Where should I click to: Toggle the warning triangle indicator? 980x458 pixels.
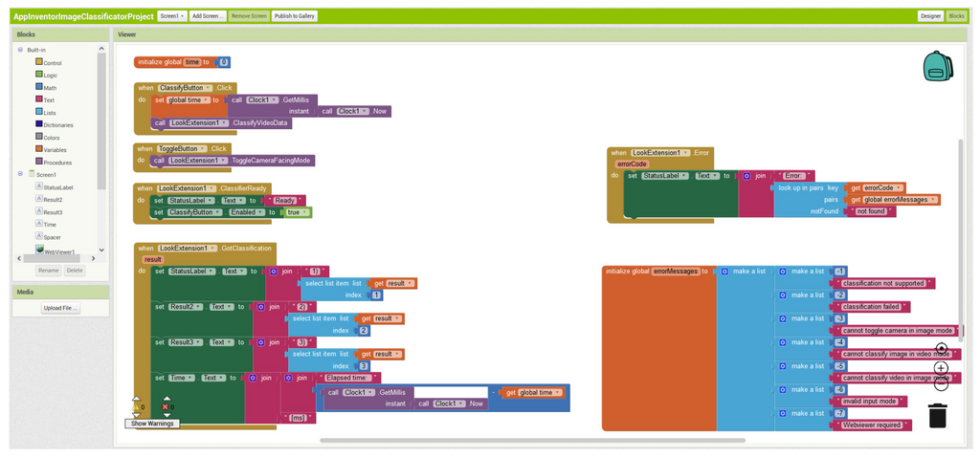coord(136,406)
